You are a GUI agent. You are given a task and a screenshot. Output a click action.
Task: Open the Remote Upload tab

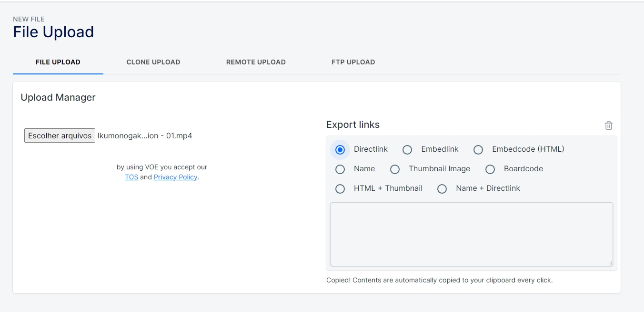click(256, 62)
